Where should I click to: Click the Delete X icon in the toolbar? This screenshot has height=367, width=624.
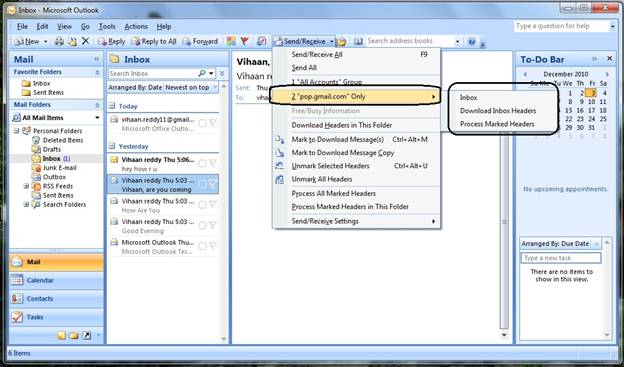[85, 41]
